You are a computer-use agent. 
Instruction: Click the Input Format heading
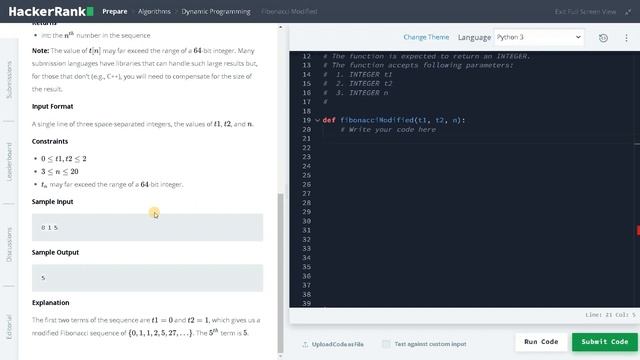[52, 107]
